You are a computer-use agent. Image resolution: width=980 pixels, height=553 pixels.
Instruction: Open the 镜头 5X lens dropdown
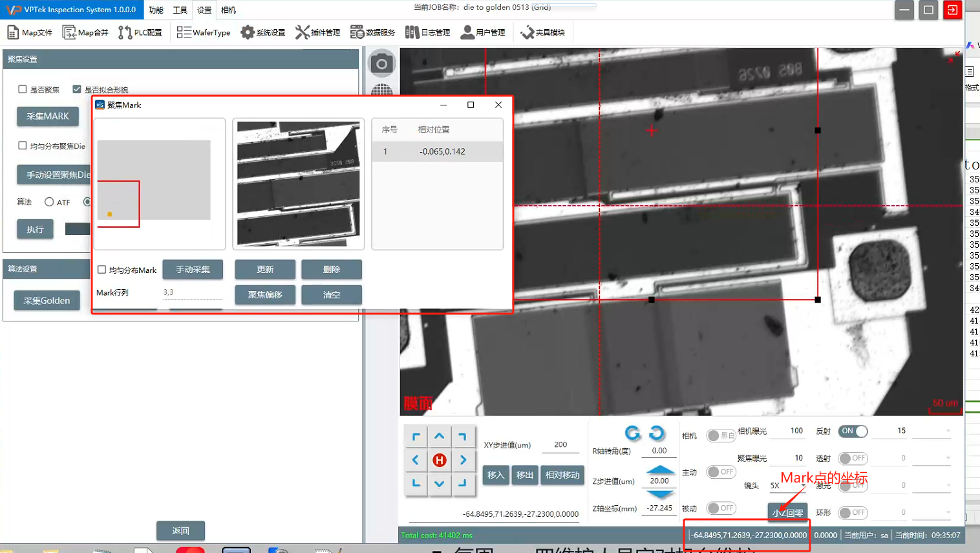click(x=787, y=485)
